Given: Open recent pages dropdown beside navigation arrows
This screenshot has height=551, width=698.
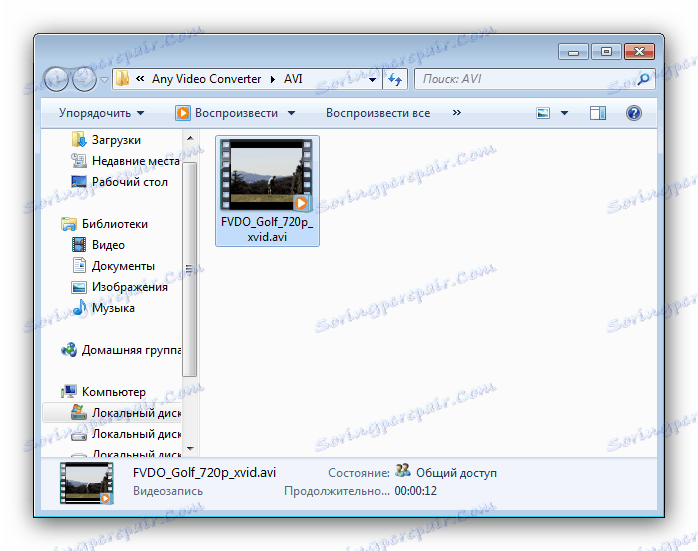Looking at the screenshot, I should [104, 80].
